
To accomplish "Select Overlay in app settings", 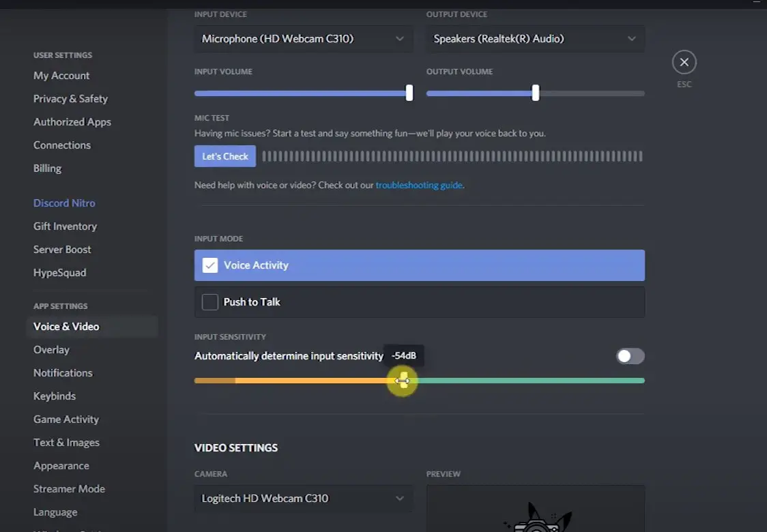I will coord(51,350).
